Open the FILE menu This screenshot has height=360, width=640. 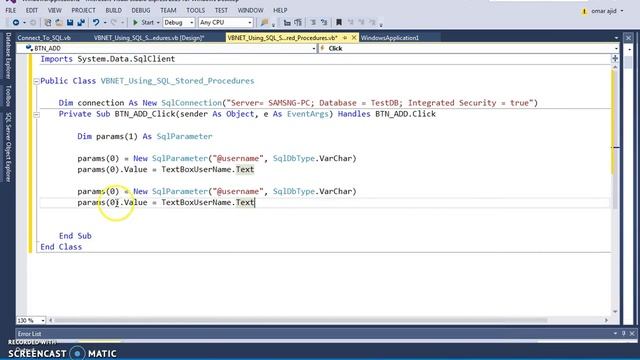(11, 10)
